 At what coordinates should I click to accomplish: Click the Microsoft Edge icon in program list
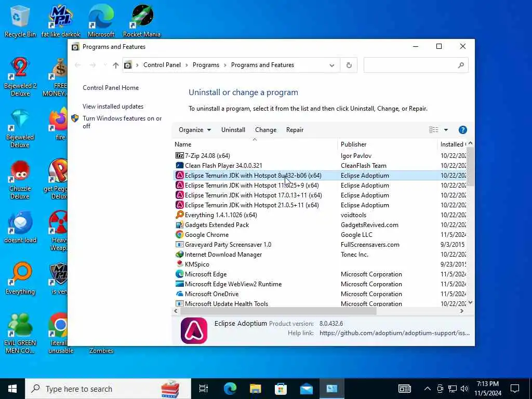coord(179,274)
